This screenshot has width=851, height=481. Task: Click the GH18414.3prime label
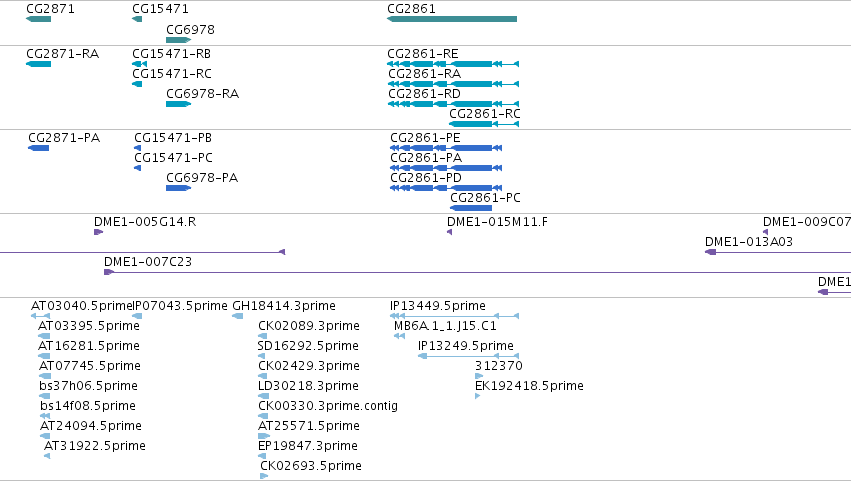click(284, 306)
